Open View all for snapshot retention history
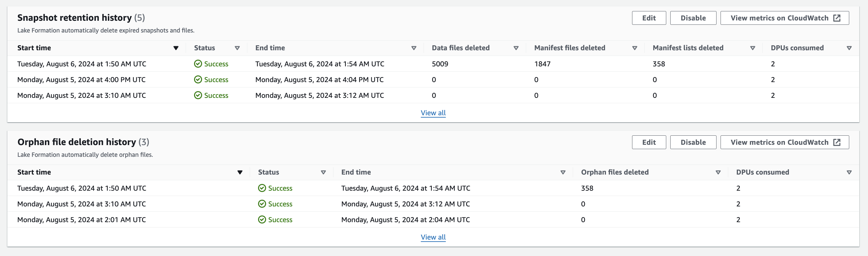 (x=433, y=113)
